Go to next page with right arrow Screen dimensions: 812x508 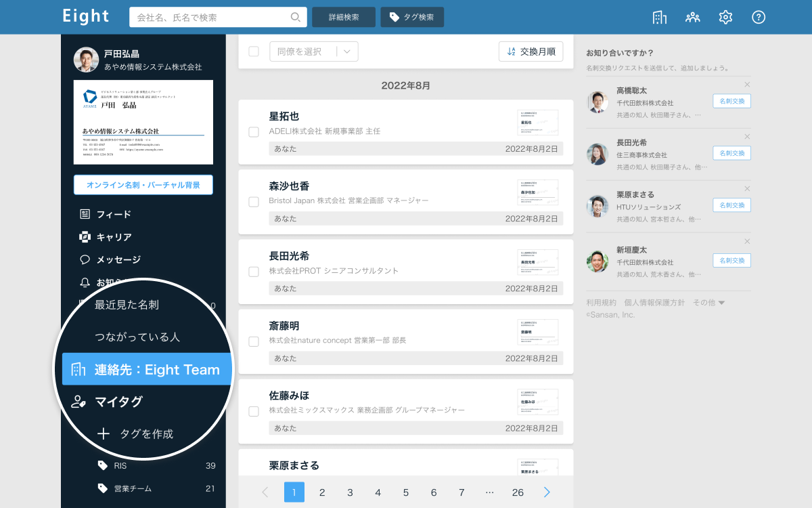click(x=547, y=492)
